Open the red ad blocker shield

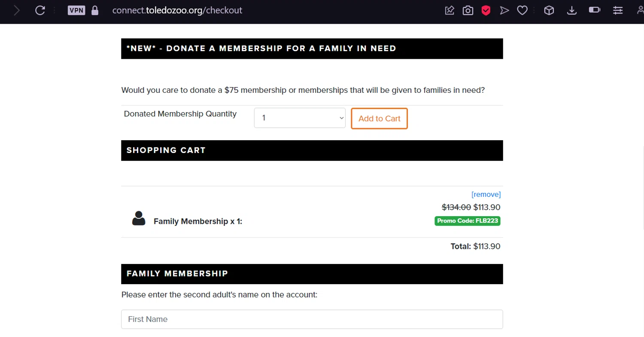(x=486, y=10)
